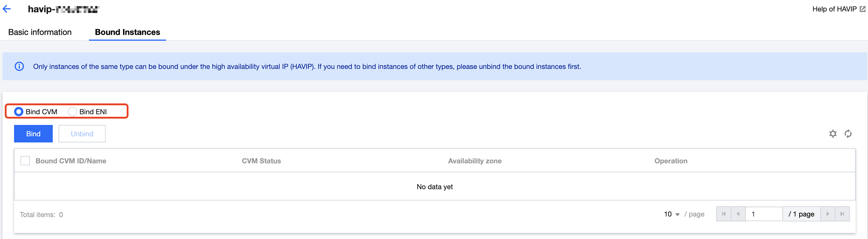Click the back arrow icon
This screenshot has height=239, width=868.
(7, 9)
